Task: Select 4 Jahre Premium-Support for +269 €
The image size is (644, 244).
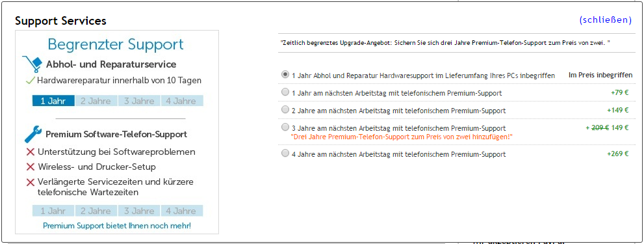Action: pyautogui.click(x=285, y=153)
